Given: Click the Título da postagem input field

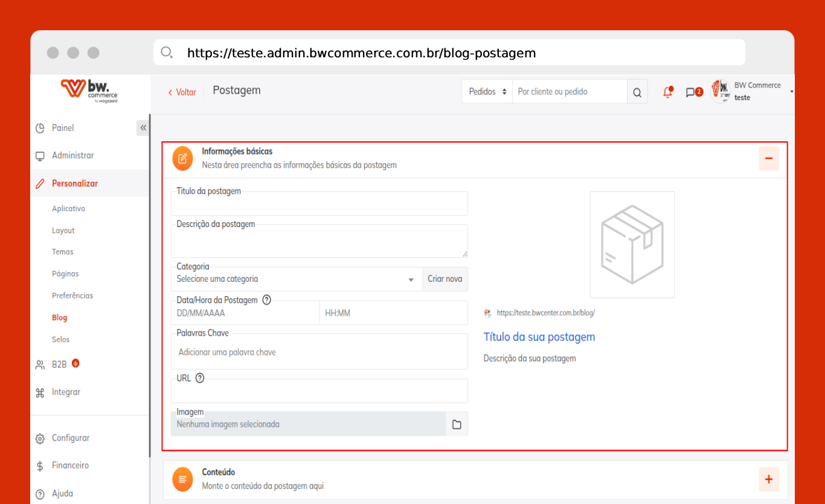Looking at the screenshot, I should pyautogui.click(x=319, y=205).
